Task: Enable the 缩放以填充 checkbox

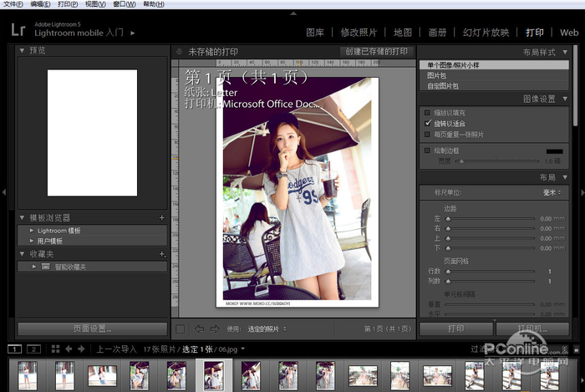Action: coord(429,112)
